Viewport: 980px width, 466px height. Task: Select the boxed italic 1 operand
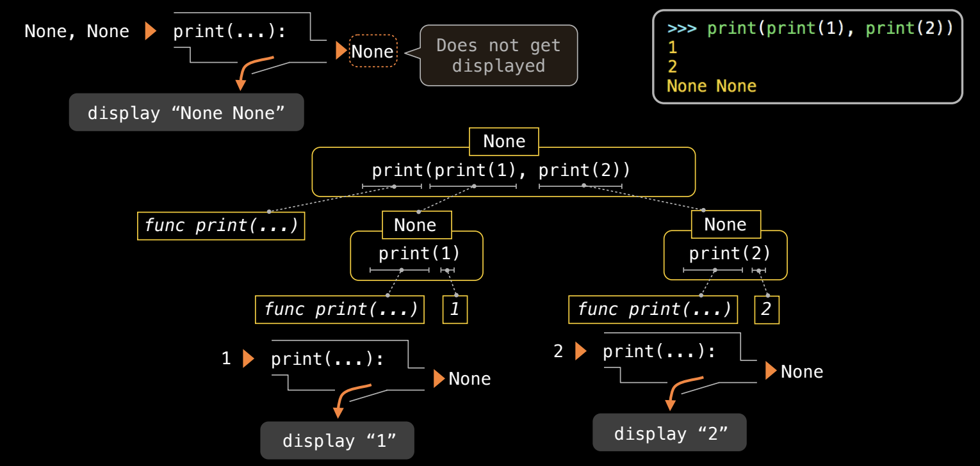coord(455,310)
